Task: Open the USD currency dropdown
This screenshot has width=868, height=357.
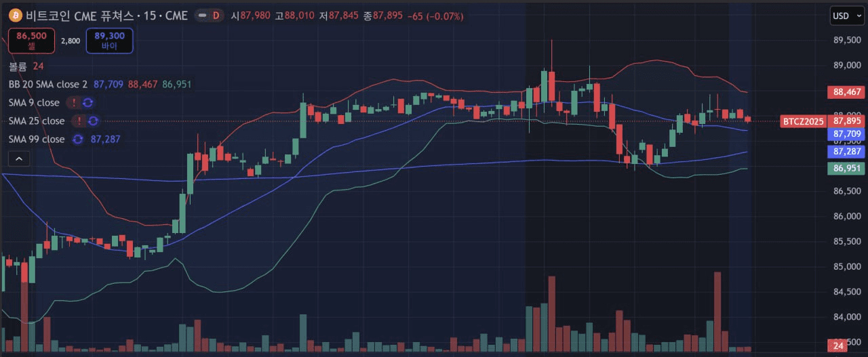Action: coord(845,16)
